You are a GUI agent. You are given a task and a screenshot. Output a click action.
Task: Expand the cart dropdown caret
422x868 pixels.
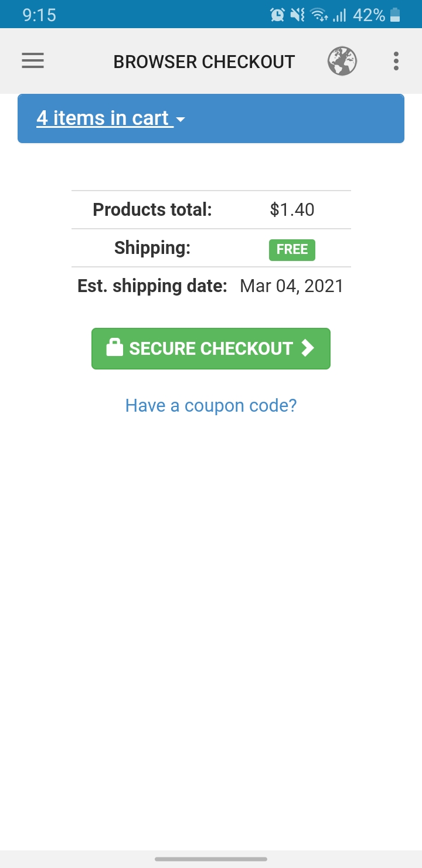click(x=181, y=120)
